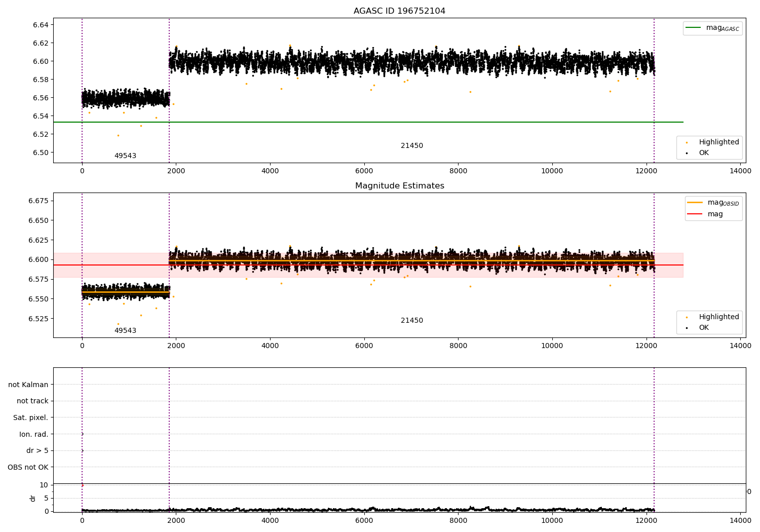Click x-axis tick 2000 under the top panel

pyautogui.click(x=176, y=171)
